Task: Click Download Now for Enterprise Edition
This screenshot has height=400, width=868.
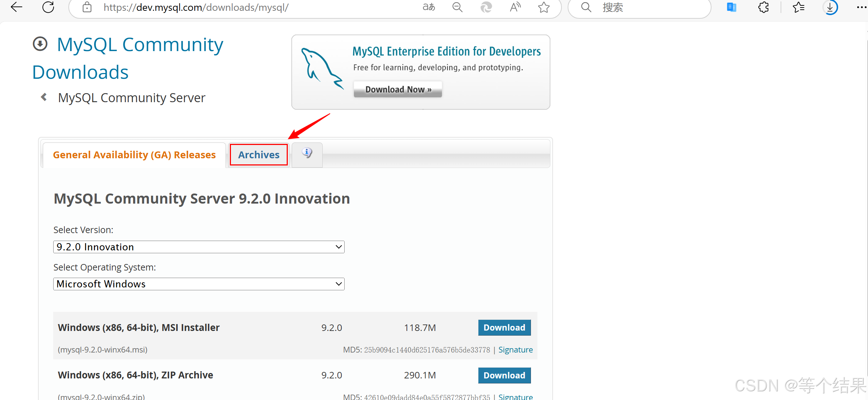Action: point(398,90)
